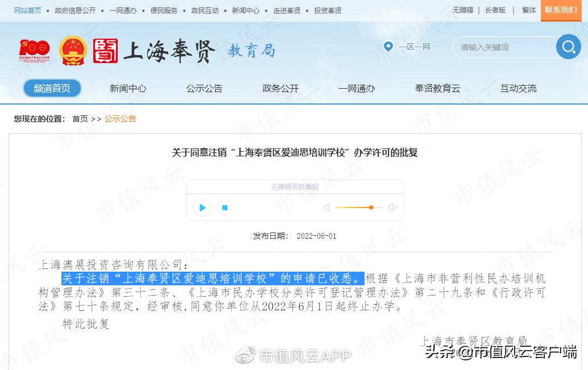Viewport: 588px width, 370px height.
Task: Click the Weibo icon beside 市值风云APP
Action: click(245, 355)
